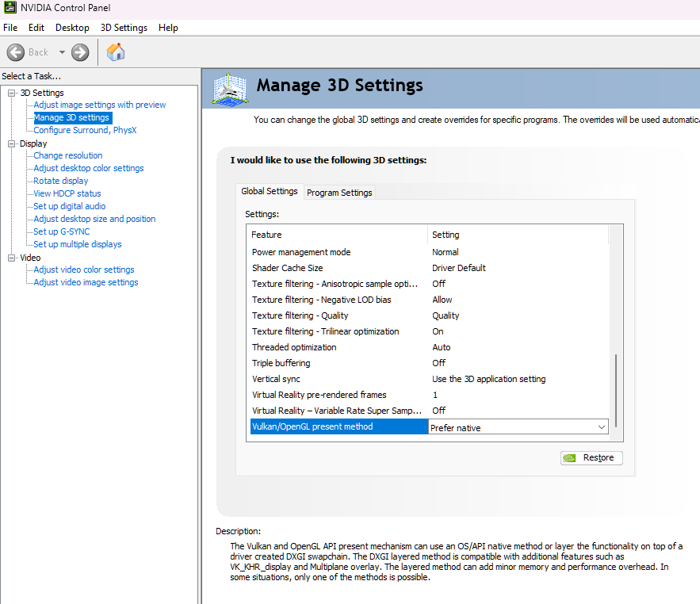Select the Power management mode row
This screenshot has height=604, width=700.
pyautogui.click(x=301, y=252)
